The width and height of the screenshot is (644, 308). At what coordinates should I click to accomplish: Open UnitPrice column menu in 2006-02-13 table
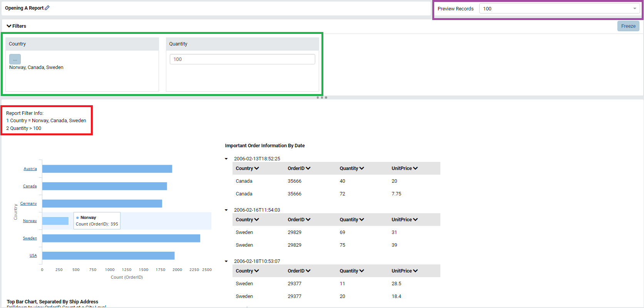415,168
